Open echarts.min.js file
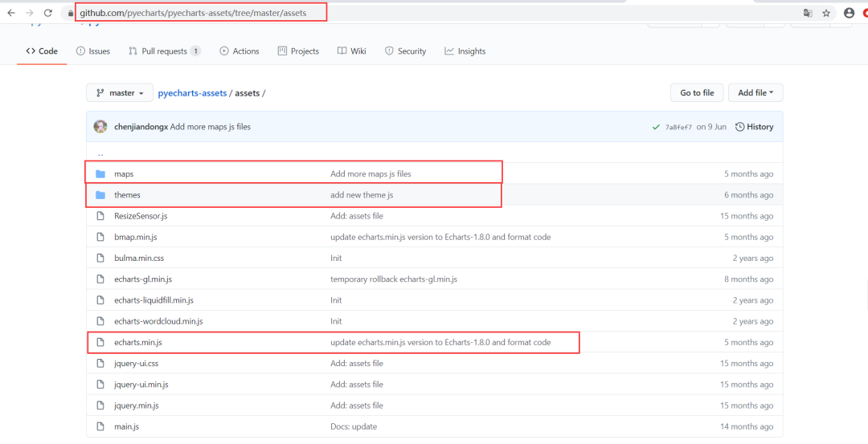Image resolution: width=868 pixels, height=444 pixels. [138, 342]
